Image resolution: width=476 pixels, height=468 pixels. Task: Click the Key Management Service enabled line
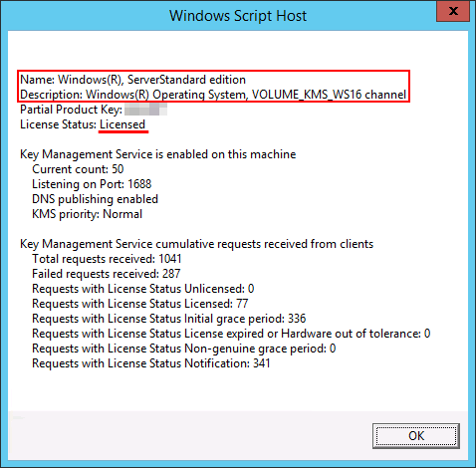(158, 154)
